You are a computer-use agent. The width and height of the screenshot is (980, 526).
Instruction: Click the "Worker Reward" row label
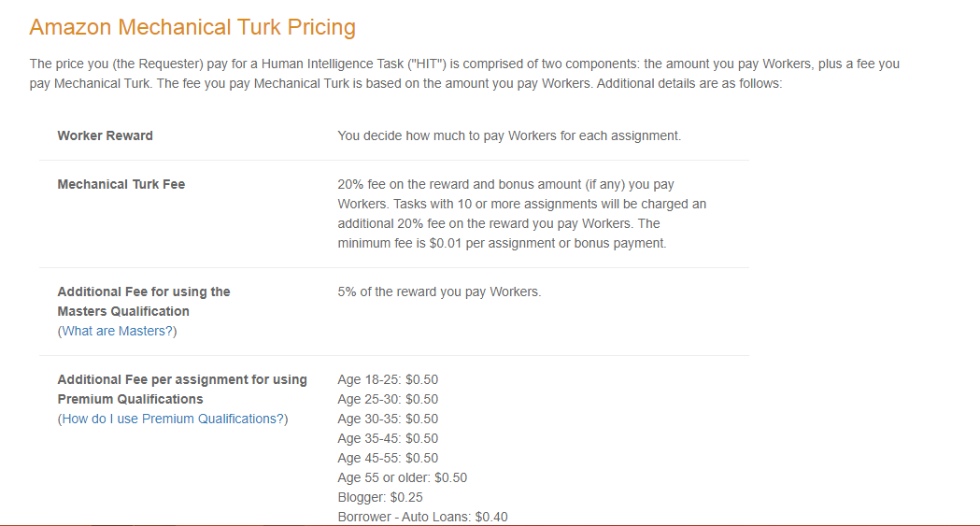coord(105,135)
